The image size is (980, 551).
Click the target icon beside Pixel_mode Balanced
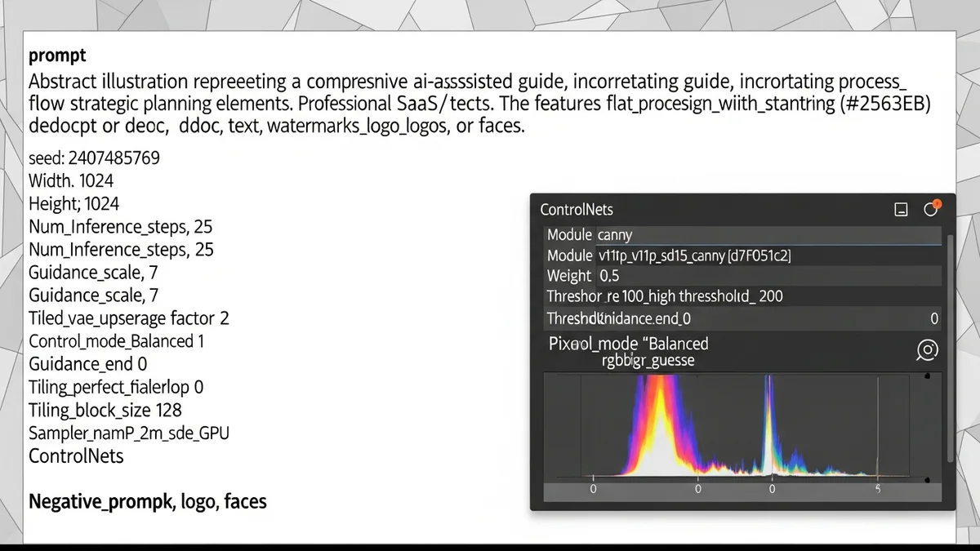click(927, 351)
